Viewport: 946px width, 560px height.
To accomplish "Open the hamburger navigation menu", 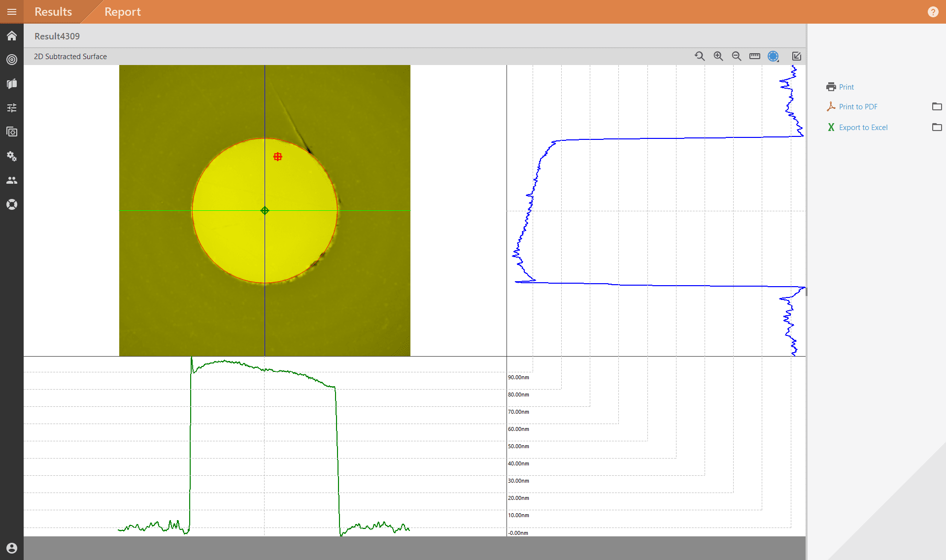I will coord(12,12).
